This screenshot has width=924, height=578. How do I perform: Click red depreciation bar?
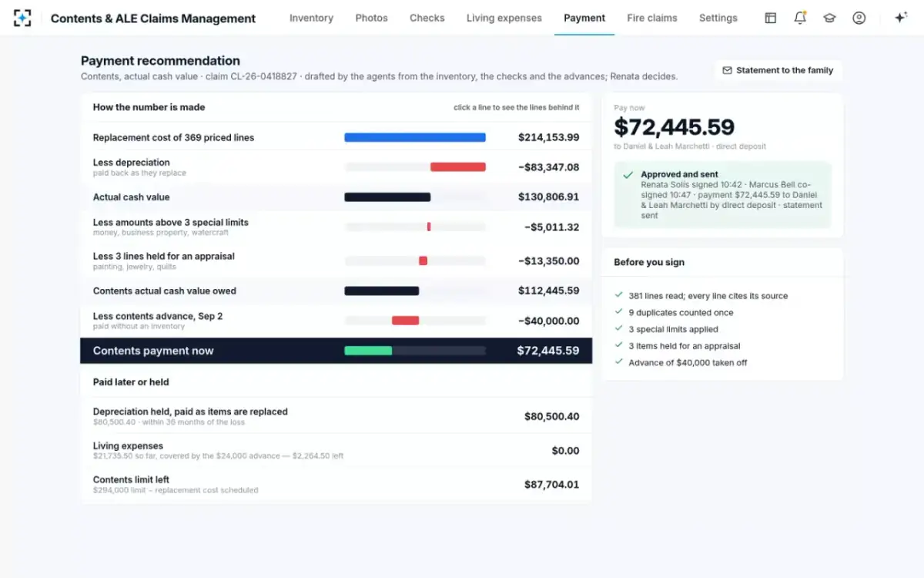pos(458,167)
